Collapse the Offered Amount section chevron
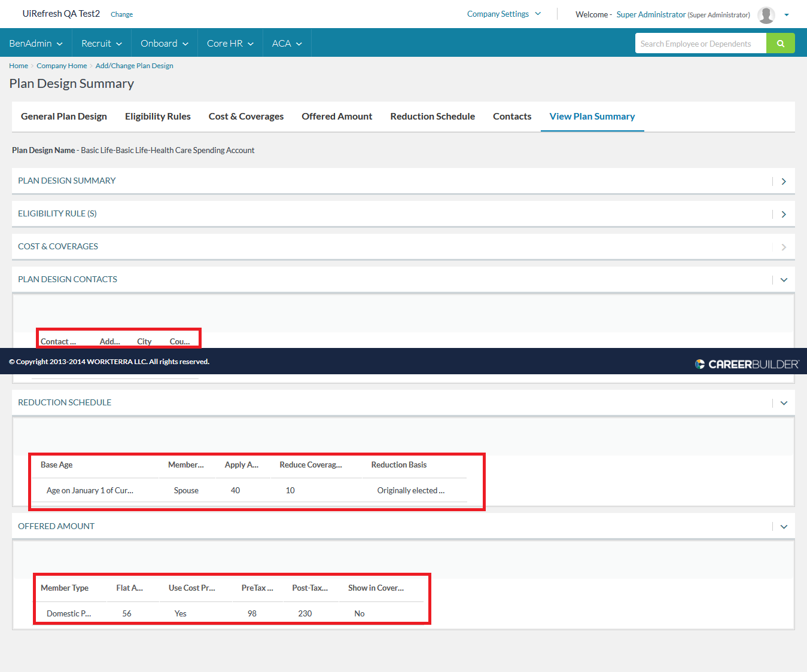The width and height of the screenshot is (807, 672). [x=784, y=527]
